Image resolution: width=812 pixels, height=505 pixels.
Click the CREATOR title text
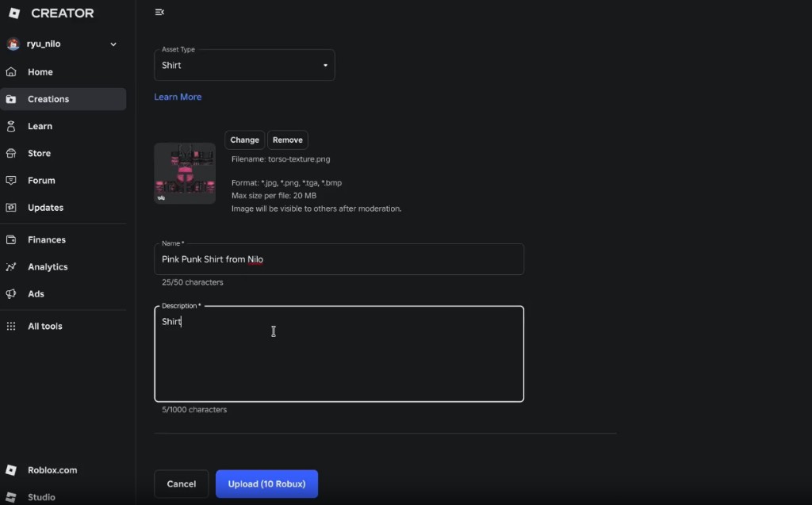(x=63, y=13)
